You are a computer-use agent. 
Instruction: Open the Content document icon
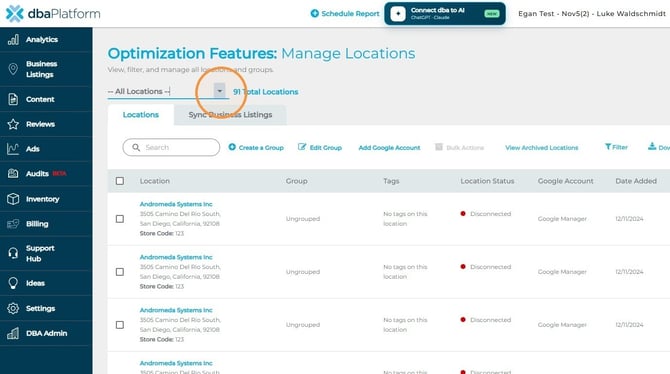coord(13,99)
